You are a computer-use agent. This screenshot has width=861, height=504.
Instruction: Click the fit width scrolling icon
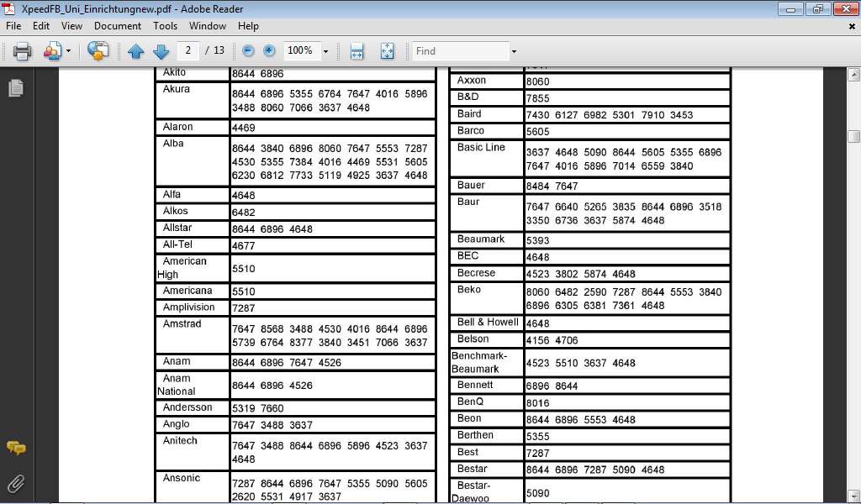[357, 51]
